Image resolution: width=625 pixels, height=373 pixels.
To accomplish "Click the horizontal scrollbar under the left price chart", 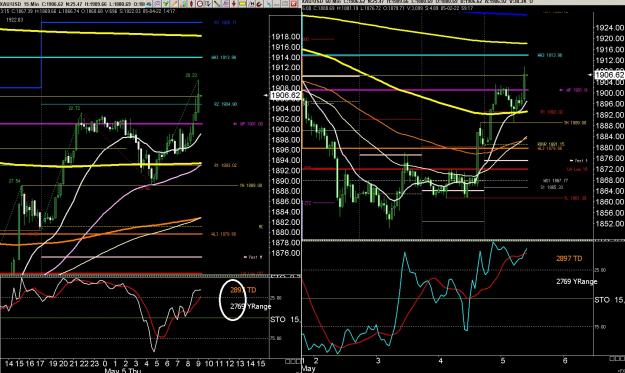I will (136, 276).
